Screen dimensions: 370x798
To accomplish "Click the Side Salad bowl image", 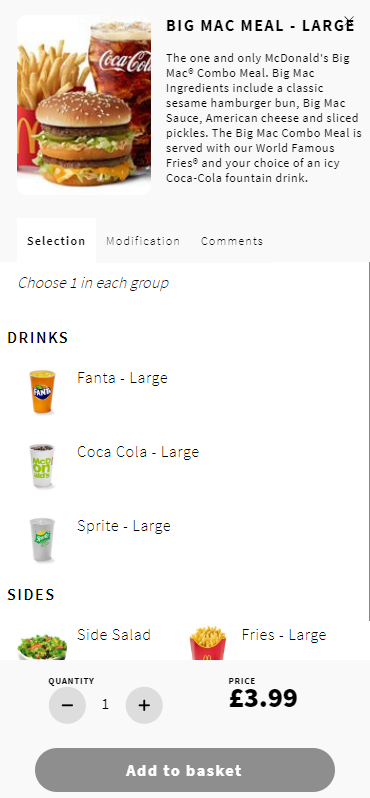I will (x=42, y=644).
